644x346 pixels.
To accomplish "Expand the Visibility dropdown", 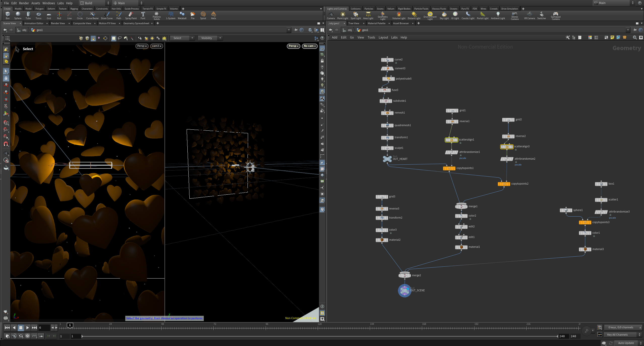I will 210,38.
